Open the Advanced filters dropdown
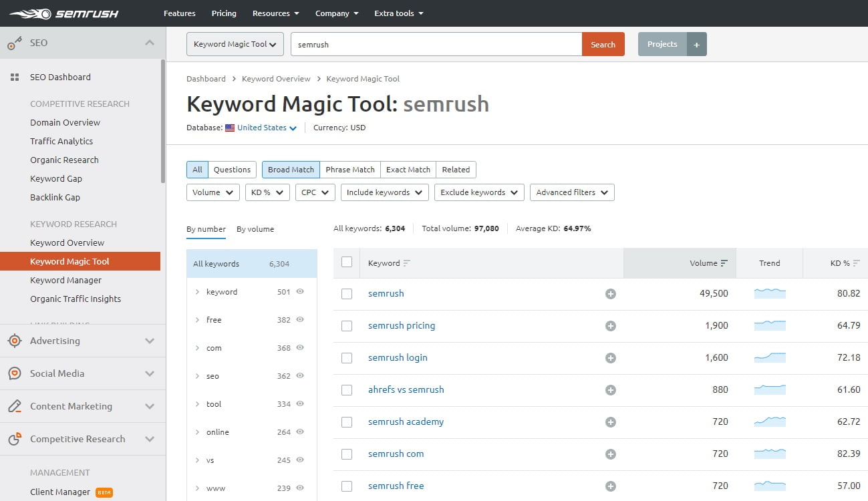This screenshot has height=501, width=868. 572,192
